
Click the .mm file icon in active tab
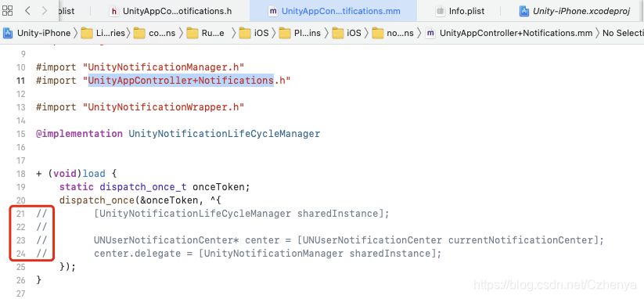[273, 11]
